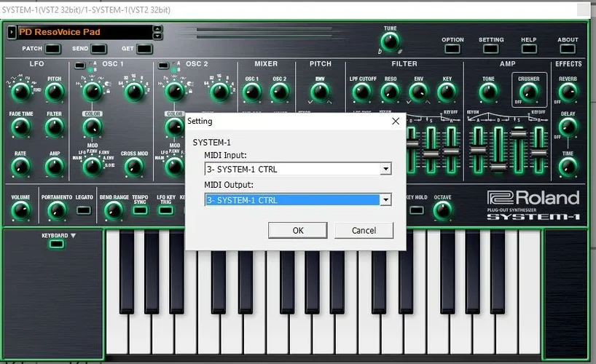Click the OSC 1 COLOR knob
Screen dimensions: 596x364
(92, 127)
